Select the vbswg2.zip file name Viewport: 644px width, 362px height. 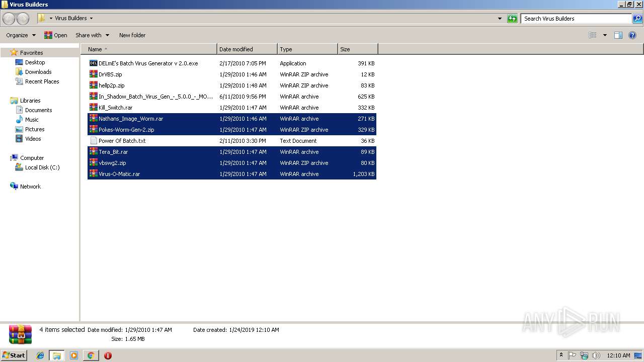point(112,163)
